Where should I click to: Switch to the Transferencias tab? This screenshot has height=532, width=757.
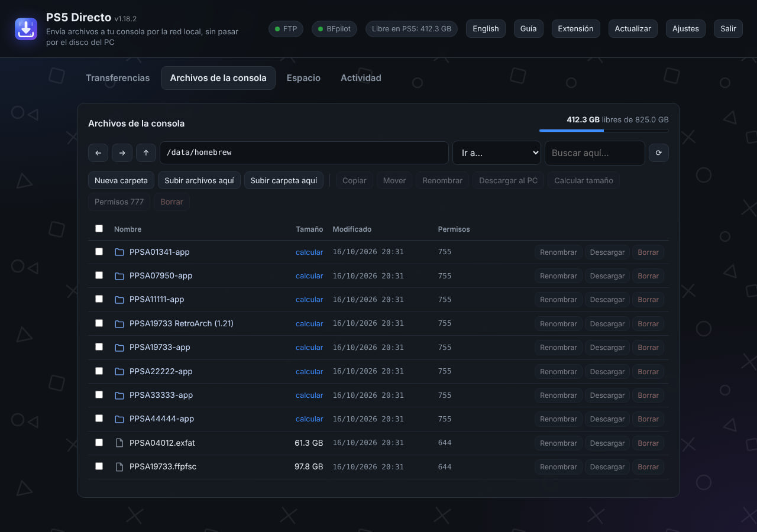click(118, 78)
